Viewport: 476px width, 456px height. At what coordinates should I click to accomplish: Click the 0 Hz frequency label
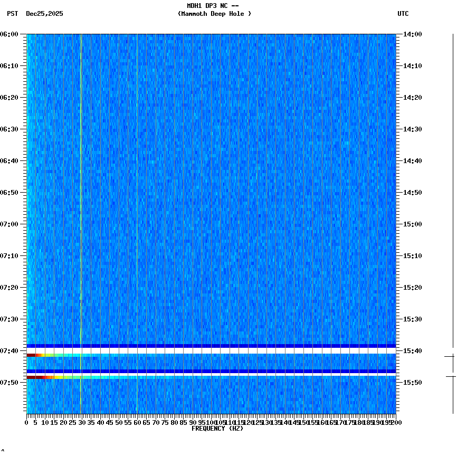tap(25, 422)
